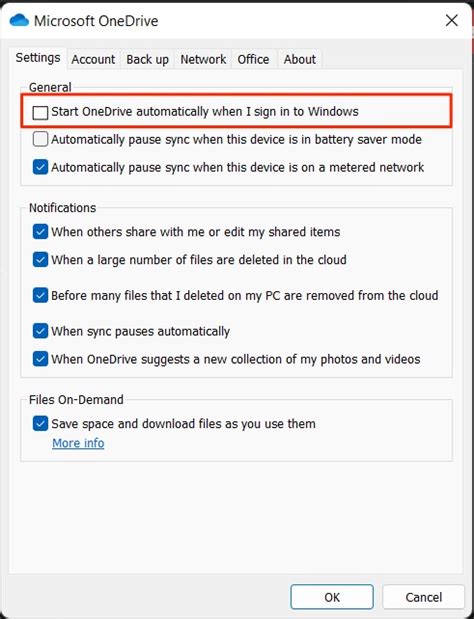Screen dimensions: 474x619
Task: Go to the Office tab
Action: [x=253, y=59]
